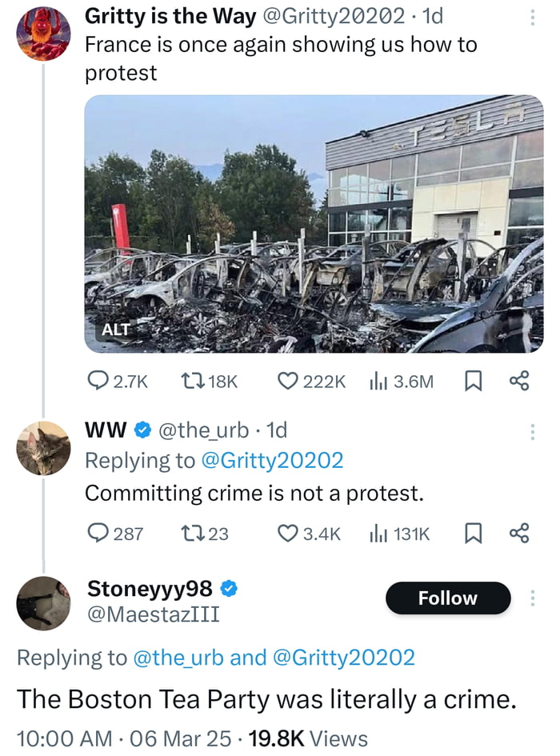Image resolution: width=560 pixels, height=756 pixels.
Task: Share WW's reply
Action: (x=519, y=533)
